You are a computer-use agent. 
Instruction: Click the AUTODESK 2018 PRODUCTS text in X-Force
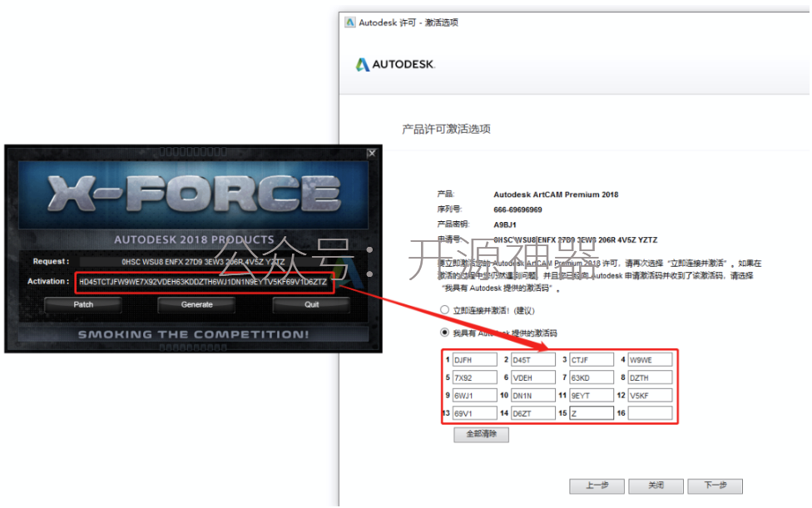[194, 239]
